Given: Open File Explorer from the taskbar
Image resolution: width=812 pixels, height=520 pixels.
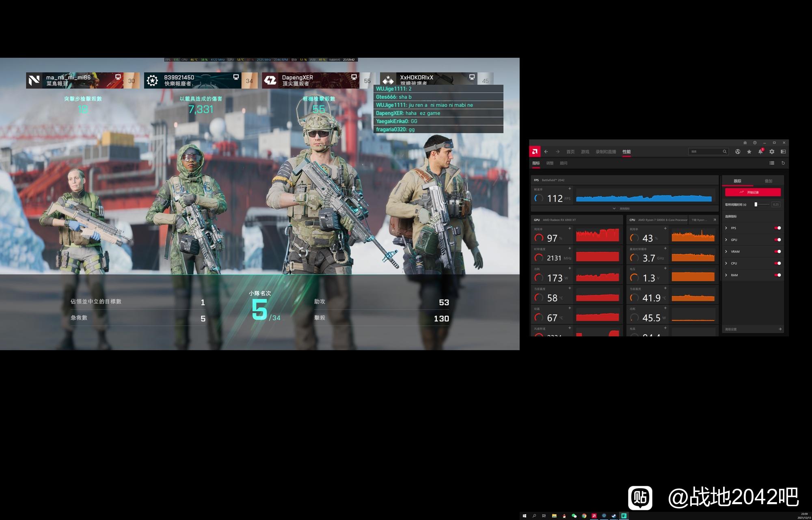Looking at the screenshot, I should pos(554,516).
